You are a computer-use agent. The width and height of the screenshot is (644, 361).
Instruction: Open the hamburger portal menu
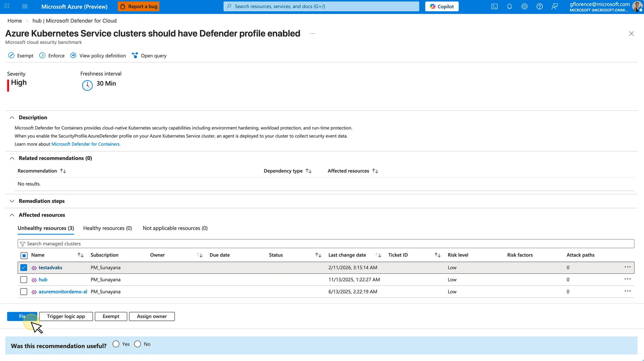(25, 6)
